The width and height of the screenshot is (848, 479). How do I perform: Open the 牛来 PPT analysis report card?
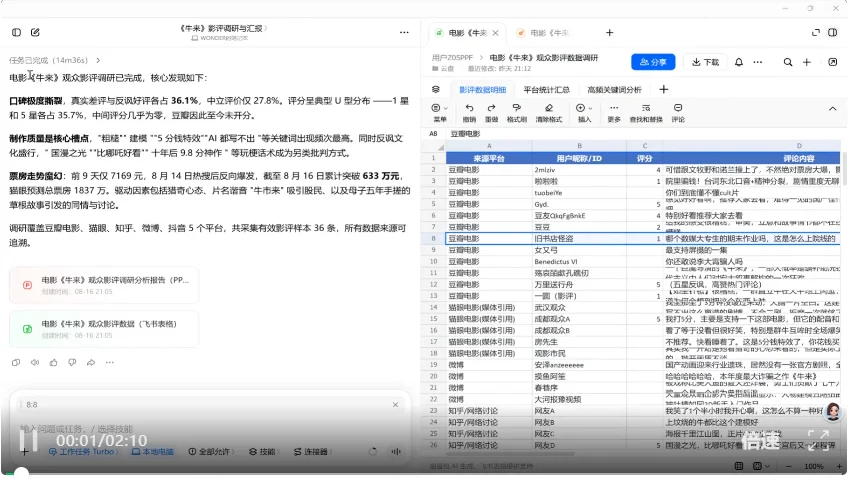(x=104, y=285)
